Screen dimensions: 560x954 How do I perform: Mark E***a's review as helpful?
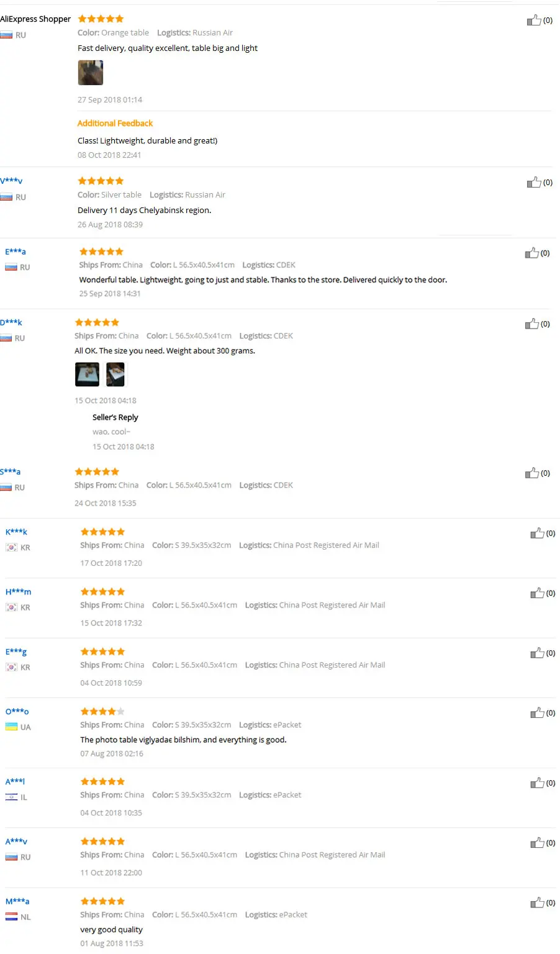tap(531, 253)
